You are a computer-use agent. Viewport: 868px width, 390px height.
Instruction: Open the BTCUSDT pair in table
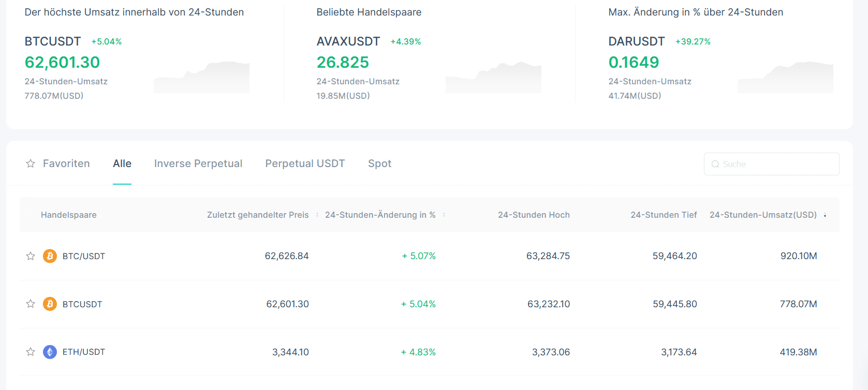[82, 304]
